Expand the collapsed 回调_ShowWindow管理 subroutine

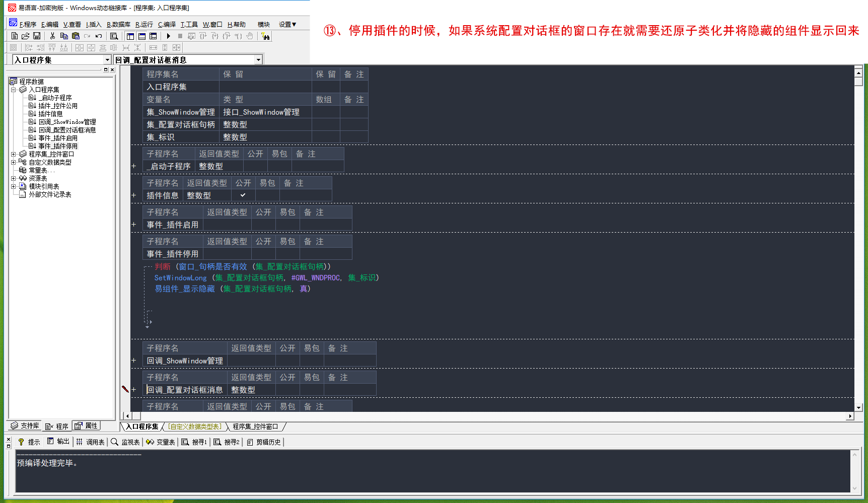pyautogui.click(x=134, y=361)
